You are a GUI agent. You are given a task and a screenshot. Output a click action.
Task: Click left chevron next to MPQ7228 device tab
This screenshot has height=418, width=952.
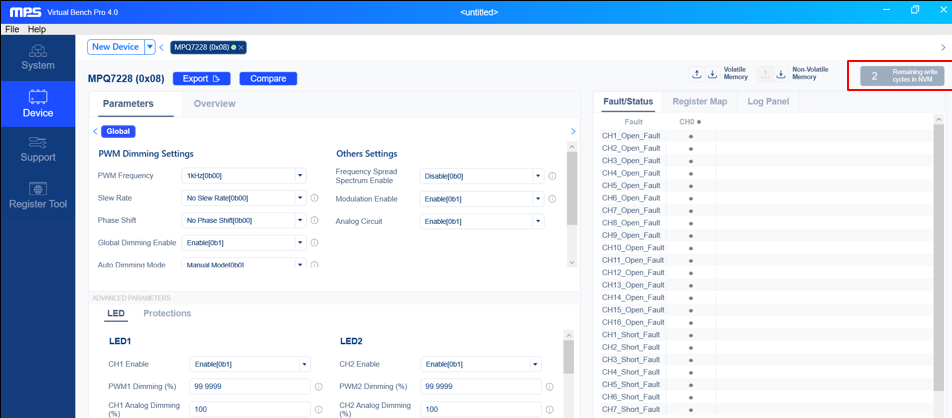pyautogui.click(x=162, y=47)
